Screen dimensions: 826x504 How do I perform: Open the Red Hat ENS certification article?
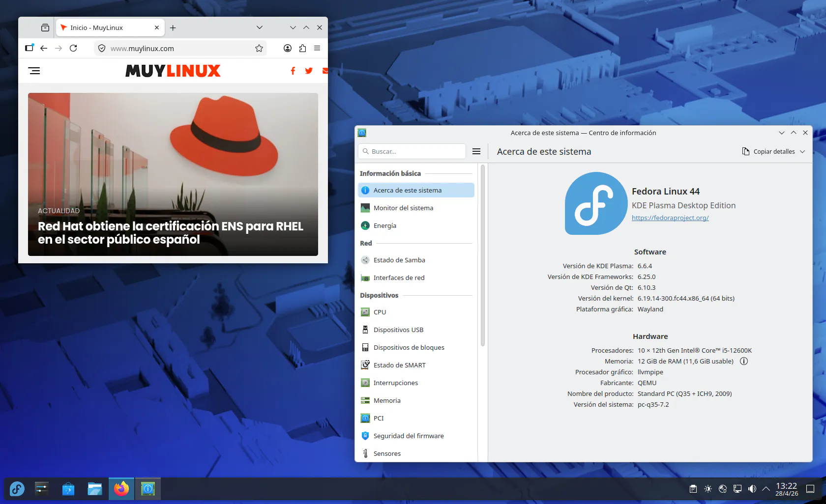pyautogui.click(x=171, y=233)
